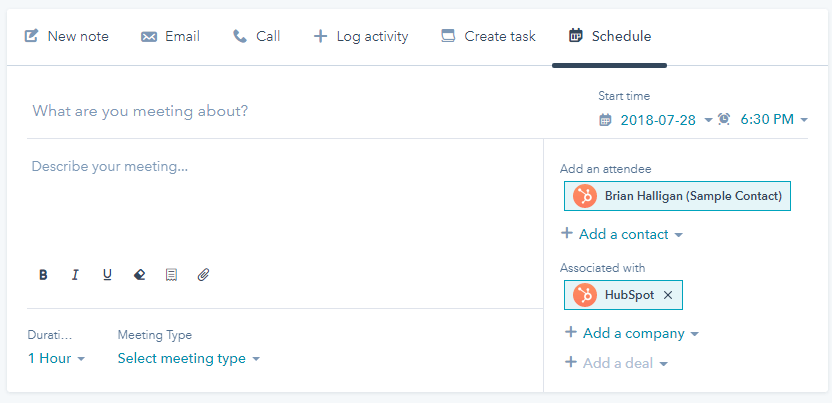
Task: Expand the Add a contact dropdown
Action: click(622, 234)
